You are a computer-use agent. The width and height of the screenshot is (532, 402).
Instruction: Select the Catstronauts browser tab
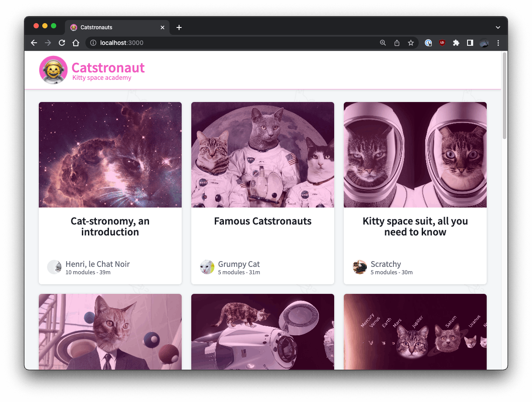coord(117,27)
